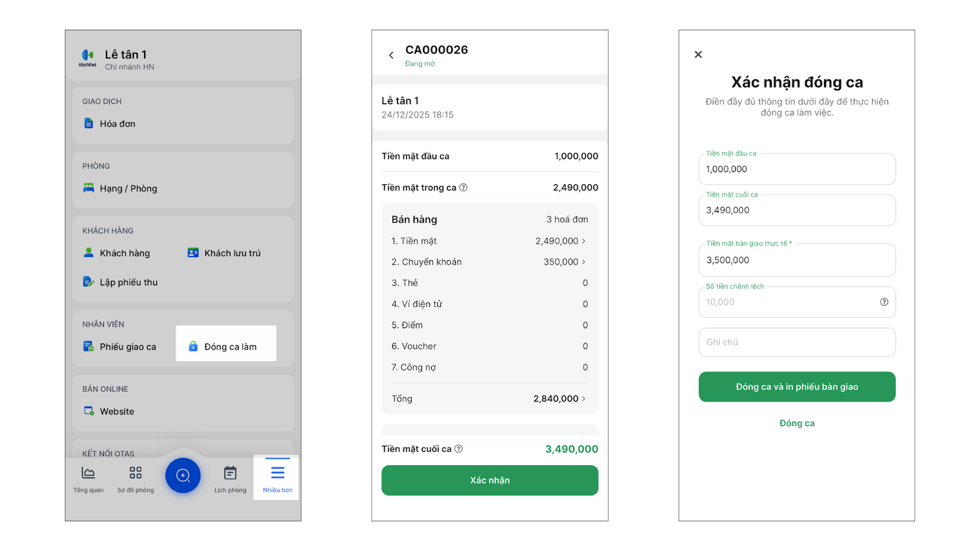Open Hóa đơn invoice icon
The height and width of the screenshot is (551, 980).
point(89,124)
